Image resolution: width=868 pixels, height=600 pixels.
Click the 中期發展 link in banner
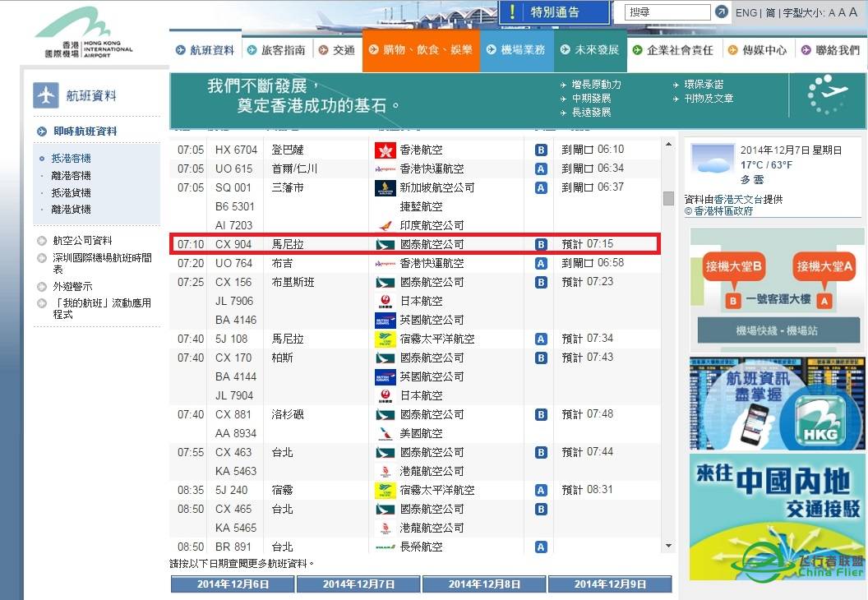[591, 99]
